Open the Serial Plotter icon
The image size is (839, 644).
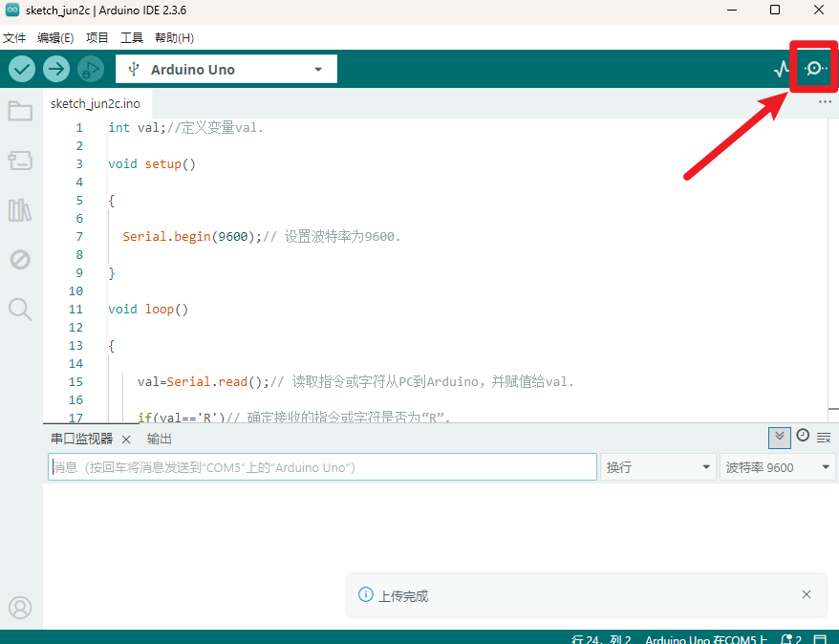point(782,69)
